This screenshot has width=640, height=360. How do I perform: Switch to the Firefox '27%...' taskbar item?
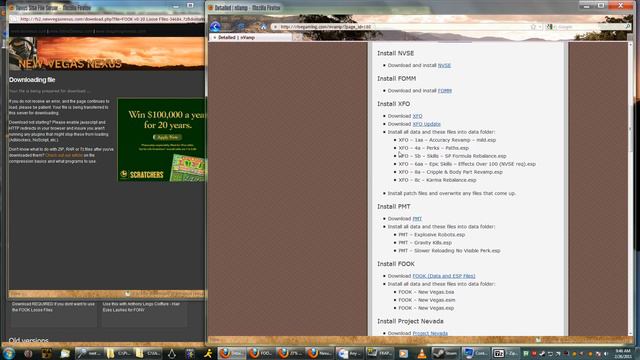[290, 353]
